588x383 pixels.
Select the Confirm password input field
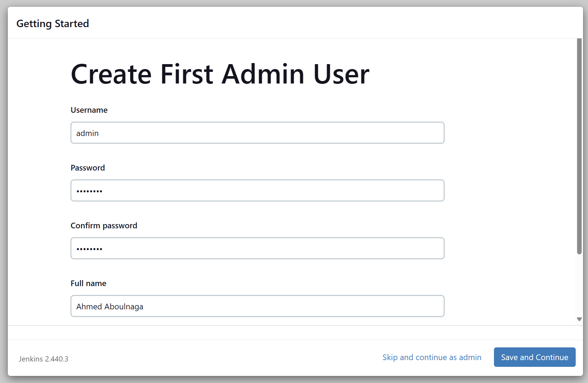click(x=257, y=248)
